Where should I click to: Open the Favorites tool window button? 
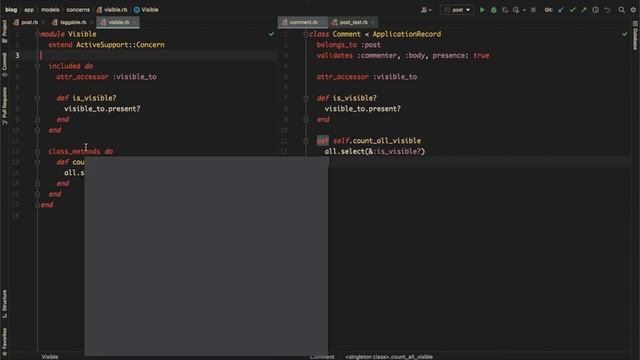pos(4,341)
